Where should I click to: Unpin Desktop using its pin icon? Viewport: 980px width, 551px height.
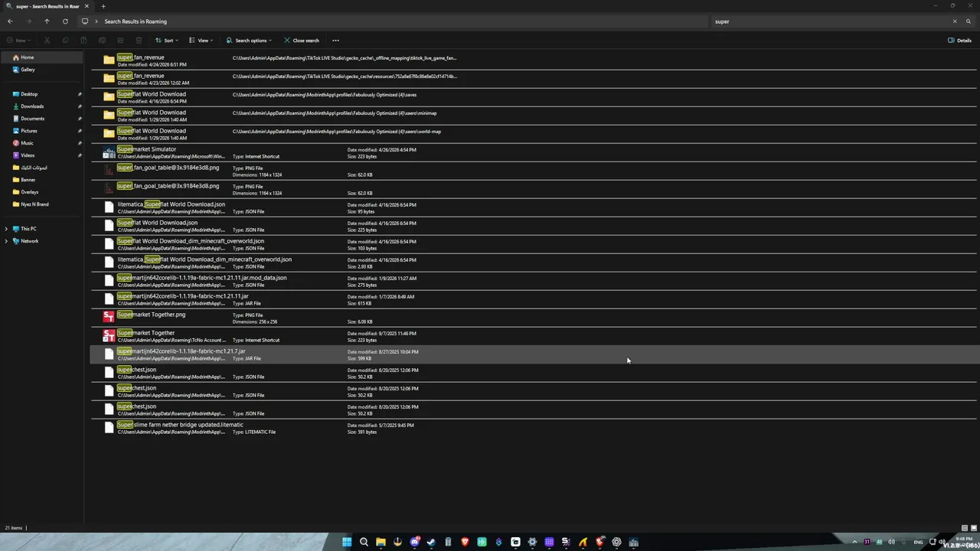(x=80, y=94)
